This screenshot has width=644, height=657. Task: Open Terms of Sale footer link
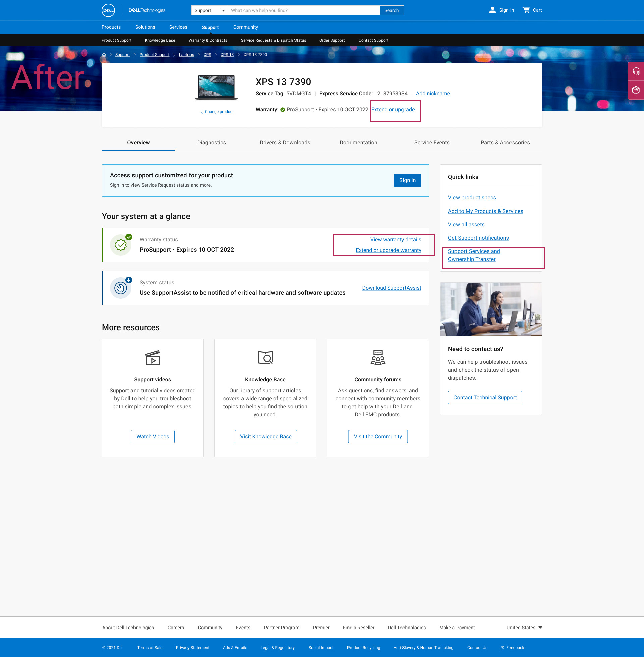click(x=150, y=648)
